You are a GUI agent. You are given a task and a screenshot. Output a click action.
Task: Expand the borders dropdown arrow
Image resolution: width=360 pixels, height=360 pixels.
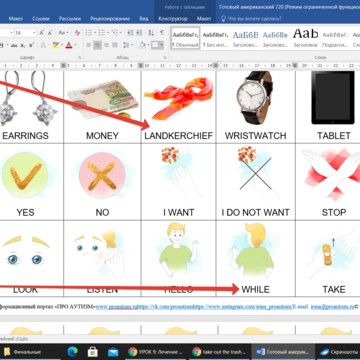tap(161, 45)
